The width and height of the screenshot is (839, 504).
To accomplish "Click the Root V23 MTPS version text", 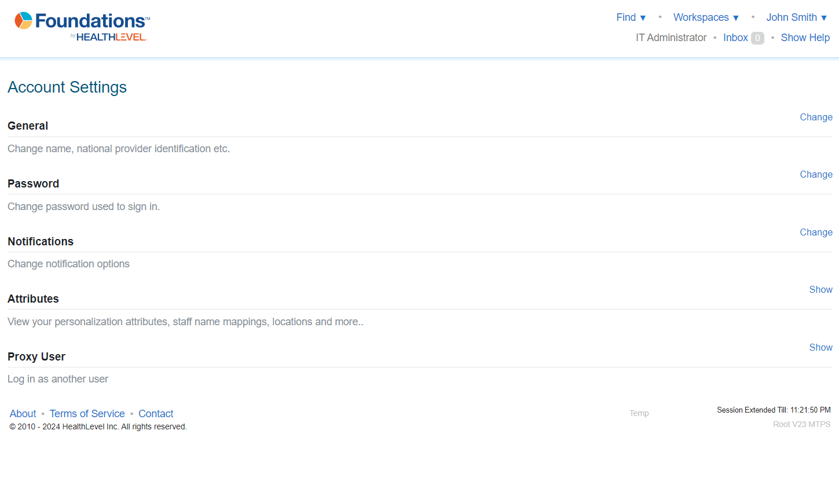I will [801, 424].
